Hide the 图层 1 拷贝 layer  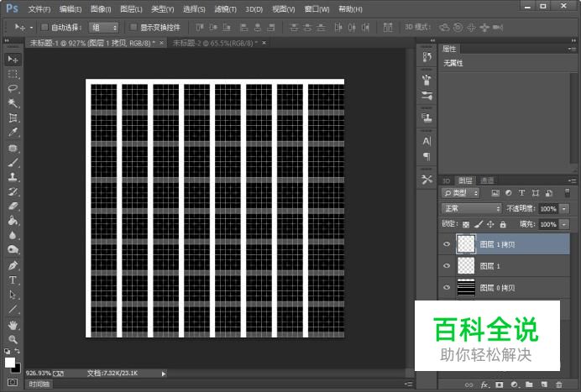pos(447,244)
